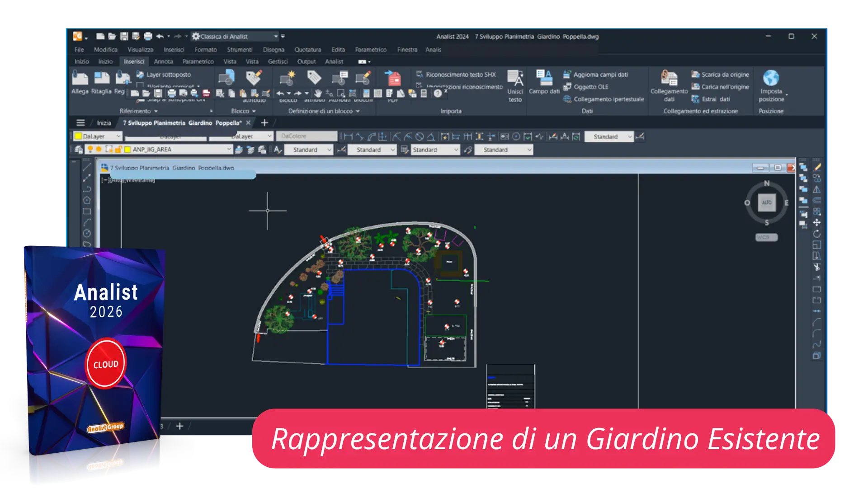Open the Quotatura menu
This screenshot has width=868, height=488.
307,50
